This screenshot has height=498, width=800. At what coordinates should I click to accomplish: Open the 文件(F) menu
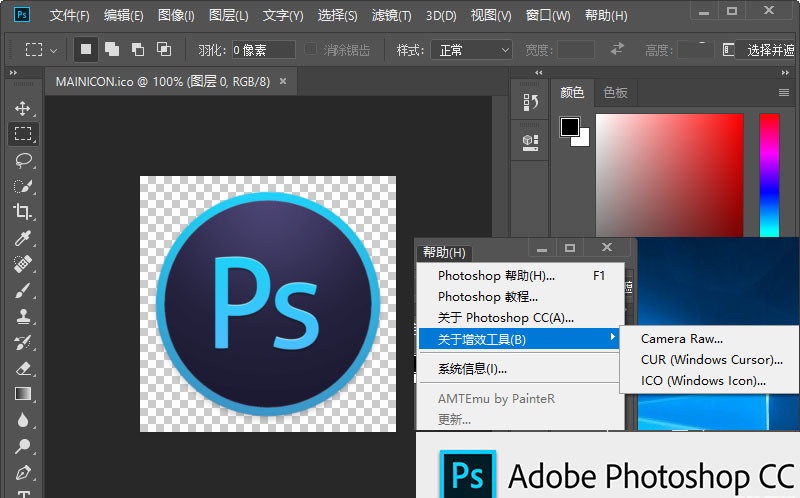[69, 16]
